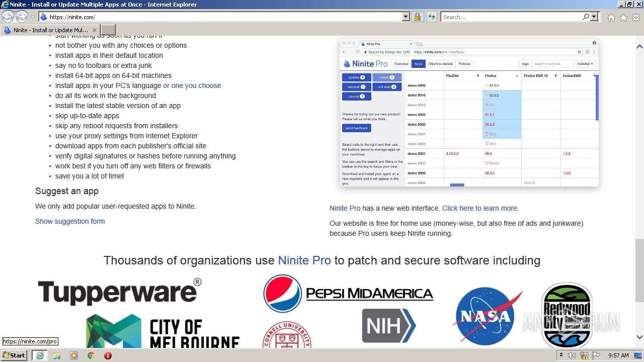Click text 'say no to toolbars or extra junk'
The height and width of the screenshot is (362, 644).
point(104,65)
